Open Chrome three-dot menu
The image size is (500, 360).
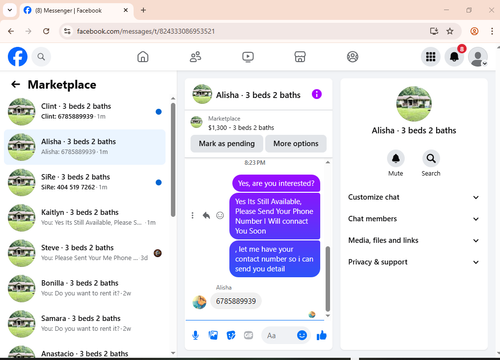(x=492, y=31)
